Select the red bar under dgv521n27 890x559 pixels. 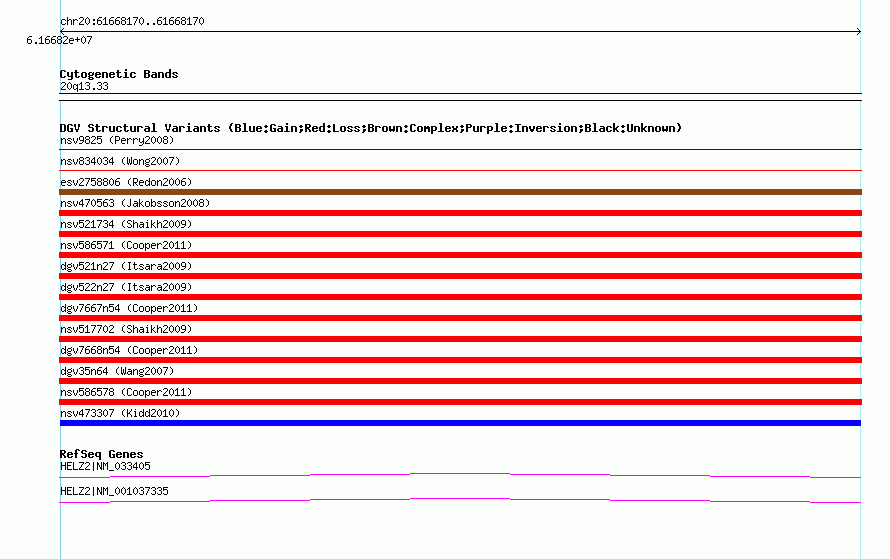tap(460, 276)
